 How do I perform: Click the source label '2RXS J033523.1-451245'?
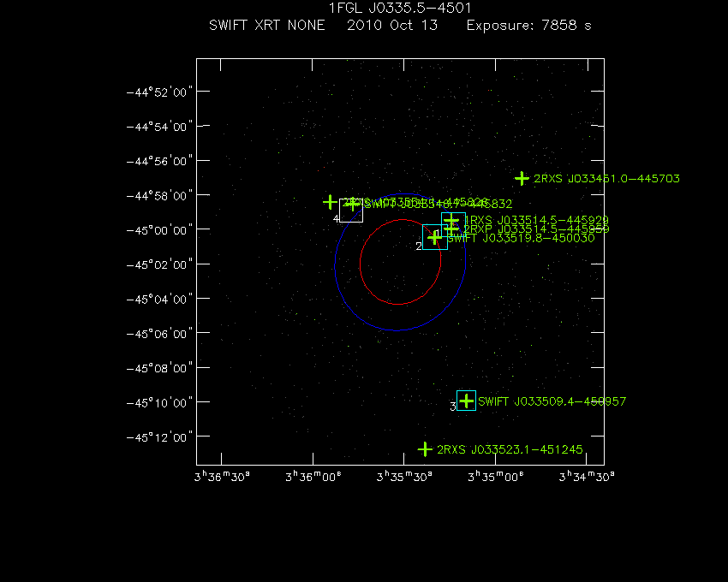pos(510,449)
